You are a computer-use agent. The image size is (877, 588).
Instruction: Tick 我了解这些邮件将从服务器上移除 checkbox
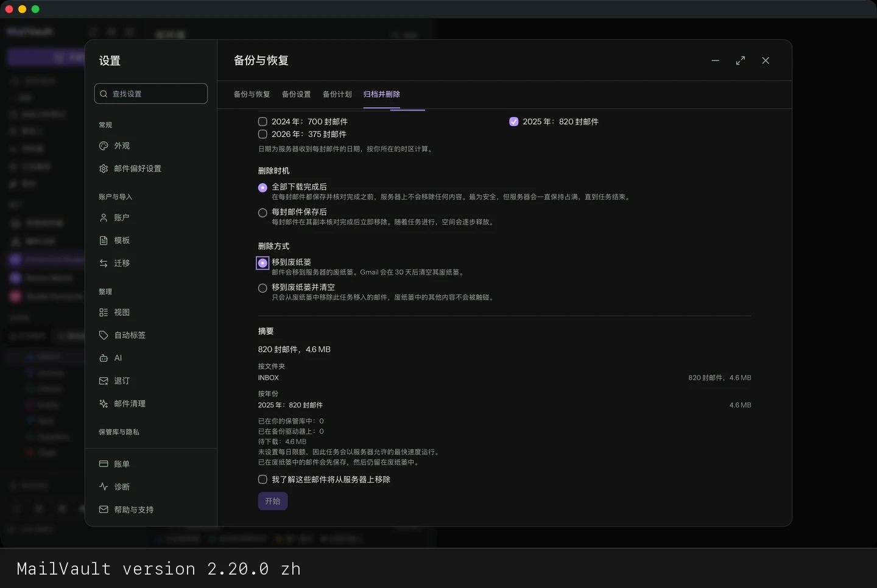coord(262,480)
